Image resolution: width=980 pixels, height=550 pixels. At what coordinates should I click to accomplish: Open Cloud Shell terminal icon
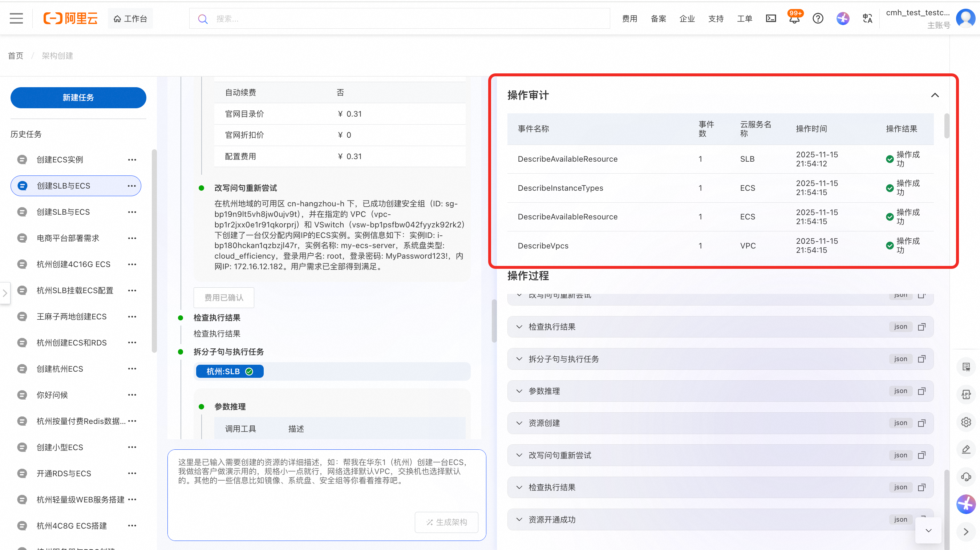771,18
